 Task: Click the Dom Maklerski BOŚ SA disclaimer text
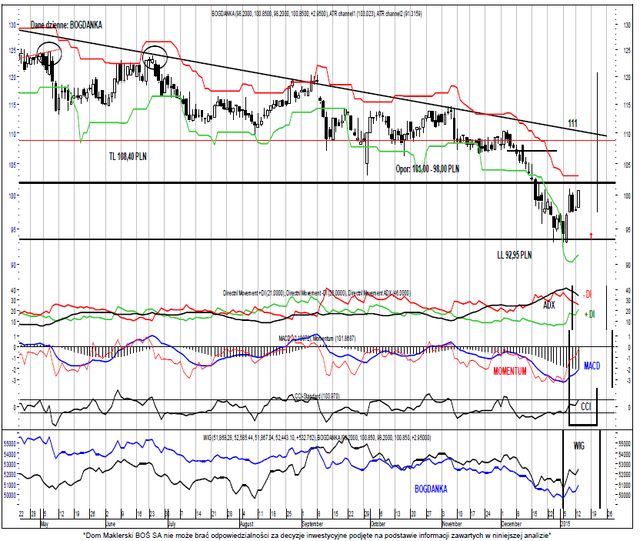(316, 535)
